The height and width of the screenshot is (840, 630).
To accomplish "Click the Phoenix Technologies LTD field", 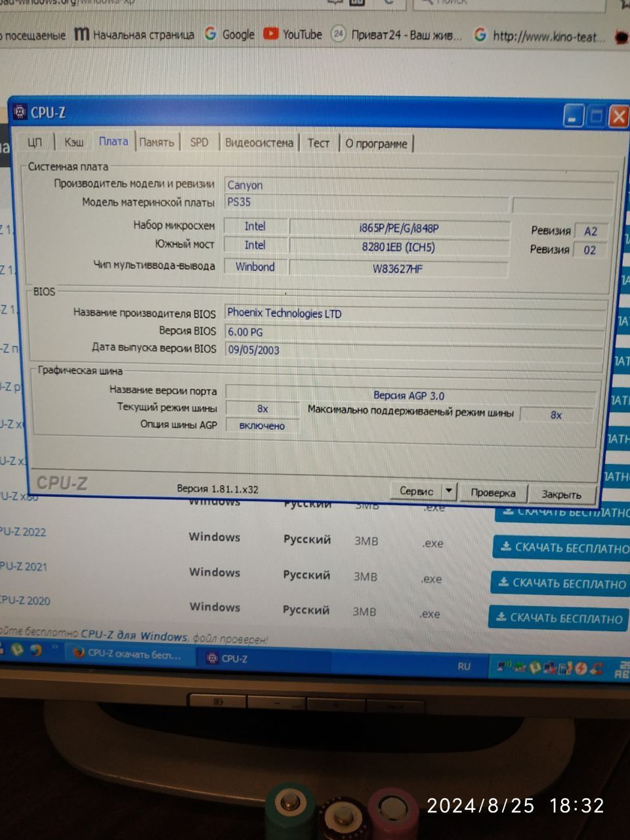I will pos(415,314).
